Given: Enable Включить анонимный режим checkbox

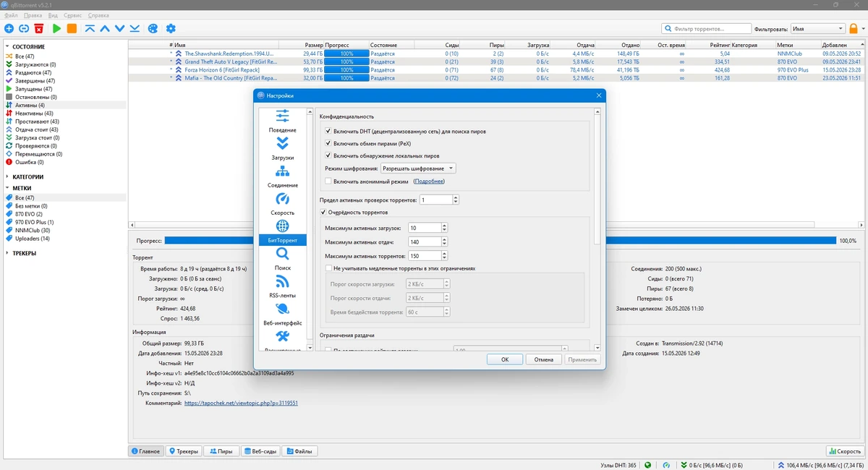Looking at the screenshot, I should coord(328,181).
